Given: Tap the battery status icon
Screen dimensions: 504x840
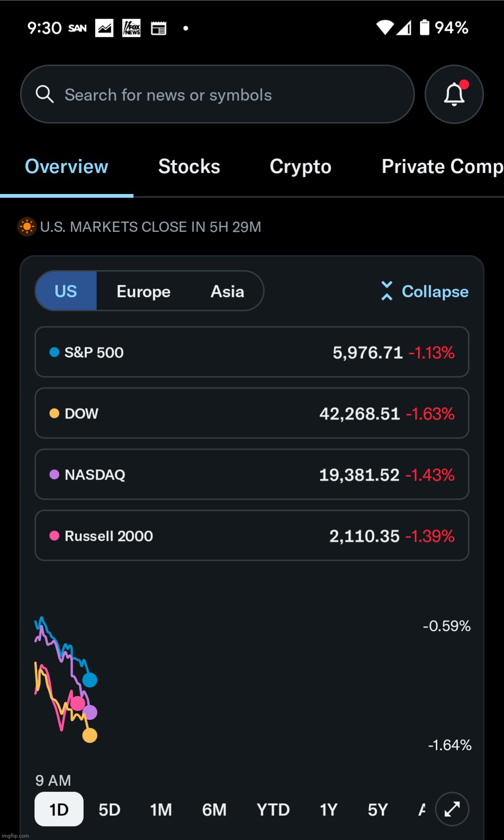Looking at the screenshot, I should pyautogui.click(x=424, y=28).
